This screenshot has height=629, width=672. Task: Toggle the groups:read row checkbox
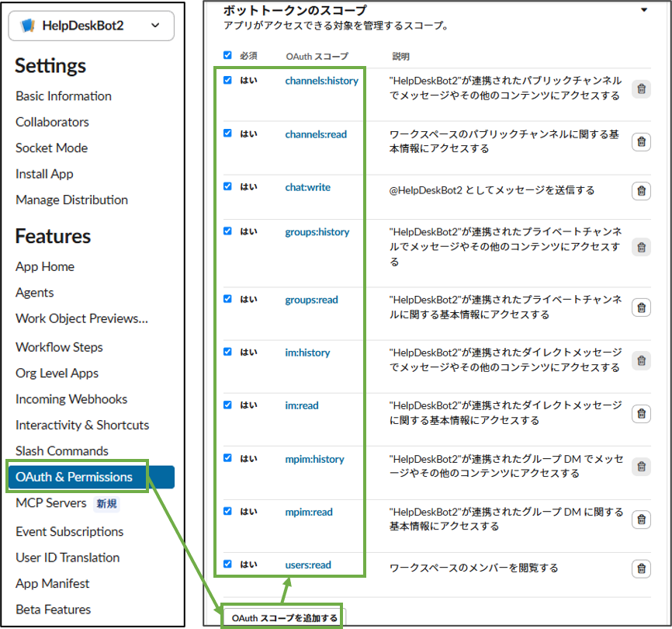point(227,299)
